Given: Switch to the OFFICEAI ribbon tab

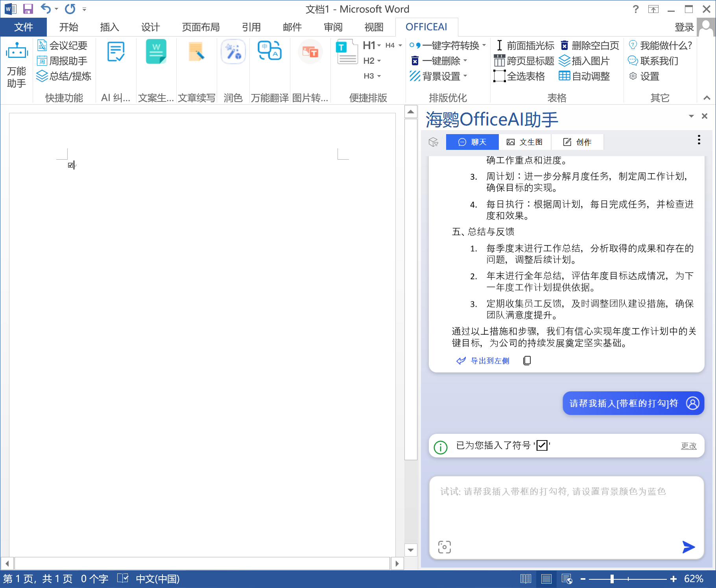Looking at the screenshot, I should (x=426, y=27).
